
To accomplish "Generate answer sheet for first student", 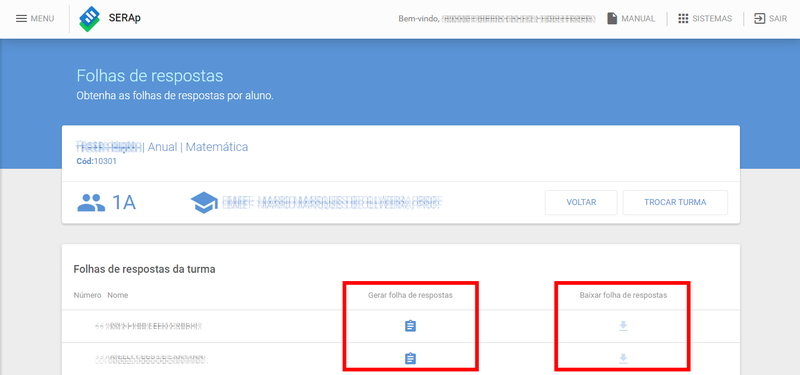I will pyautogui.click(x=410, y=326).
